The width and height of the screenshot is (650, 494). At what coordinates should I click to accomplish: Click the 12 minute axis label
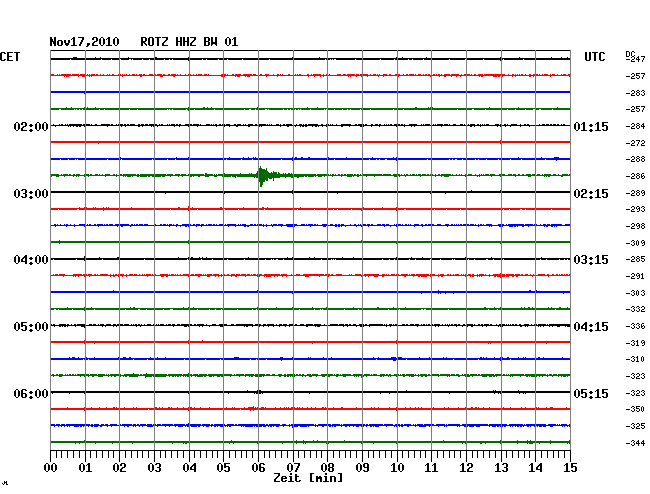pyautogui.click(x=466, y=468)
